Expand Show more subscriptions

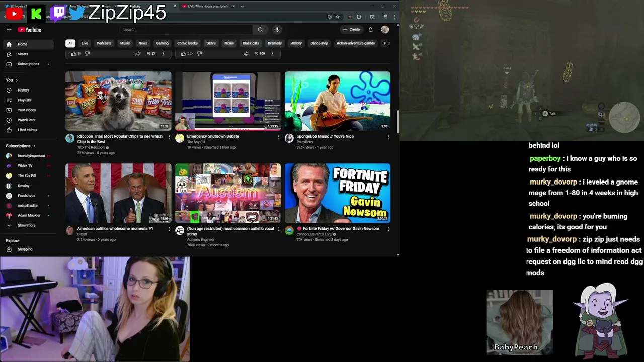tap(27, 225)
